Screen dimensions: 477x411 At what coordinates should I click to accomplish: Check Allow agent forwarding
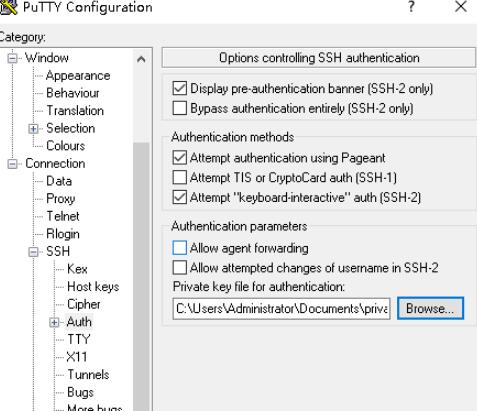point(180,248)
